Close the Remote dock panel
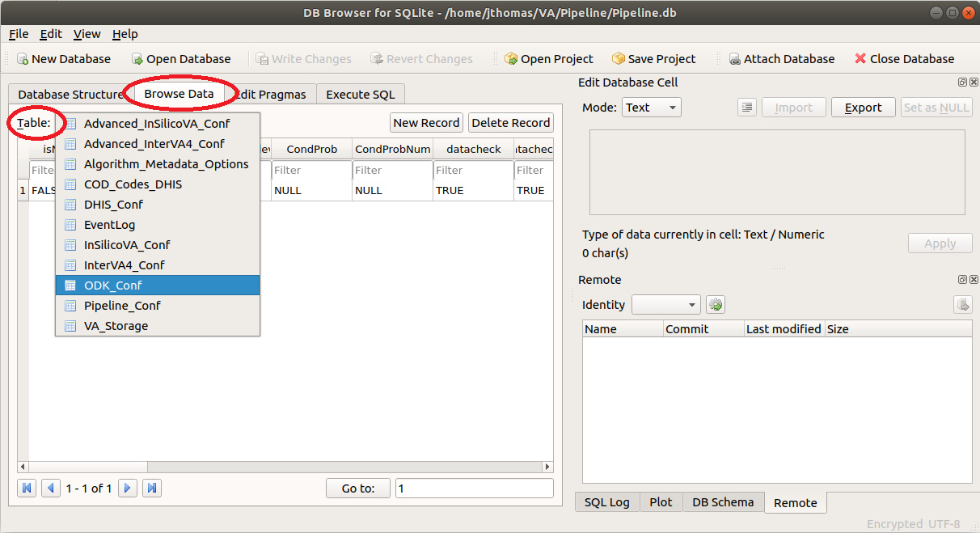Screen dimensions: 980x533 click(974, 280)
